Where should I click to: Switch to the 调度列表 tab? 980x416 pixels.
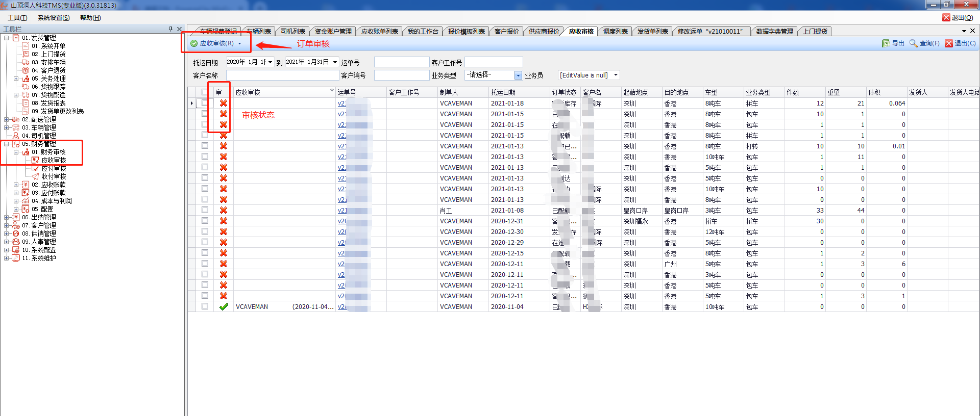[x=615, y=32]
